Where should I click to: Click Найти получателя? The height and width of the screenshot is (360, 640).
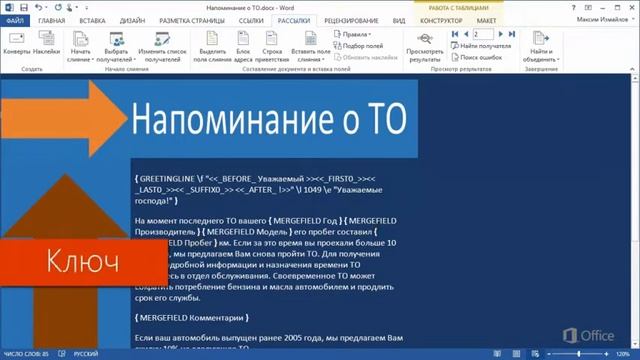coord(481,46)
